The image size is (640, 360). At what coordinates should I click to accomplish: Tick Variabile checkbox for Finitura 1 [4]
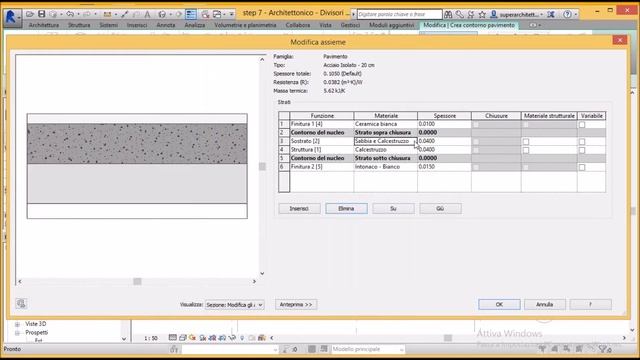click(582, 124)
